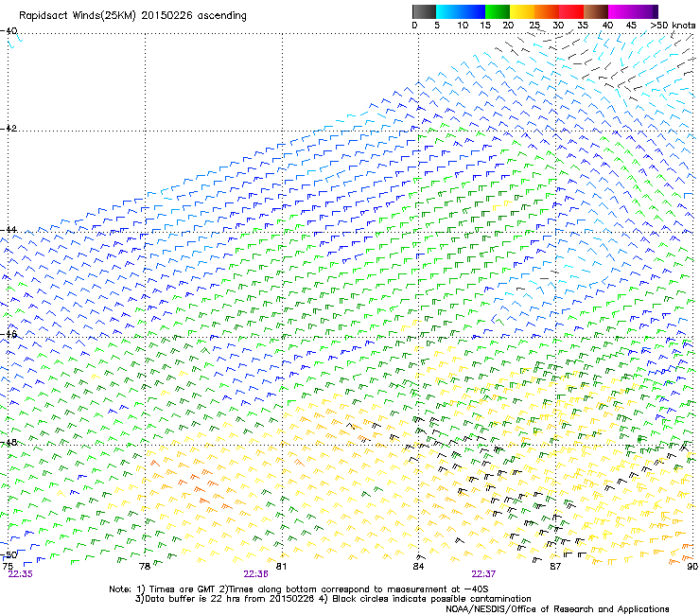Click the -44 latitude axis label
The image size is (700, 615).
(x=9, y=230)
